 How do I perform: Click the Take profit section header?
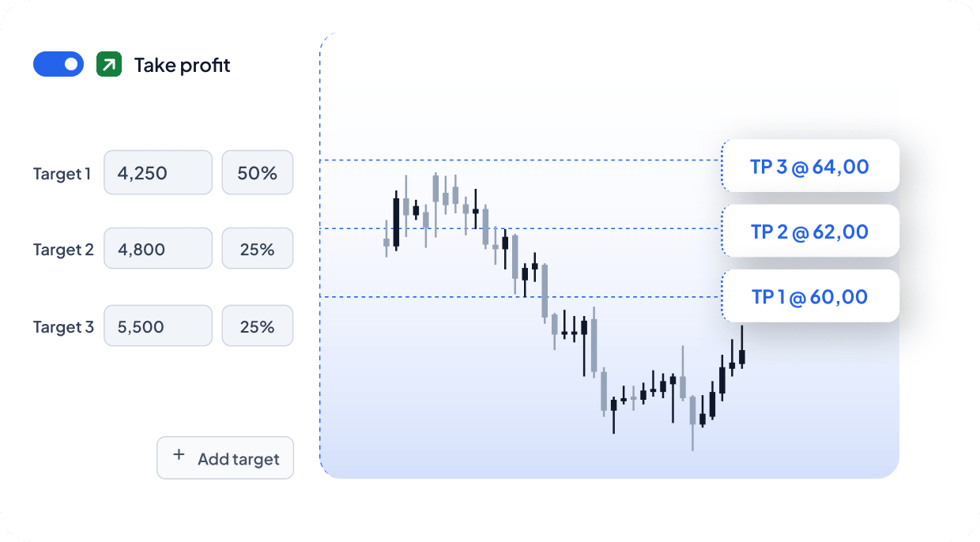pos(183,65)
